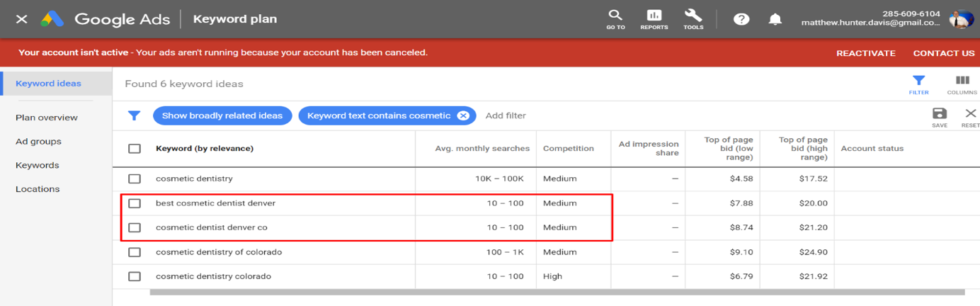Click the Contact Us link

tap(944, 53)
